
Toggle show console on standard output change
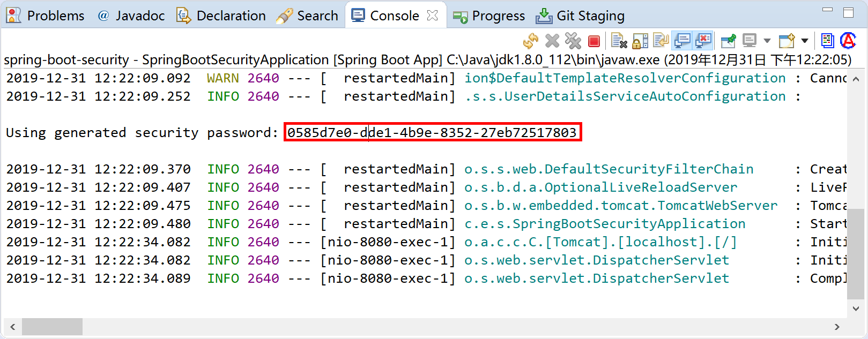point(682,41)
